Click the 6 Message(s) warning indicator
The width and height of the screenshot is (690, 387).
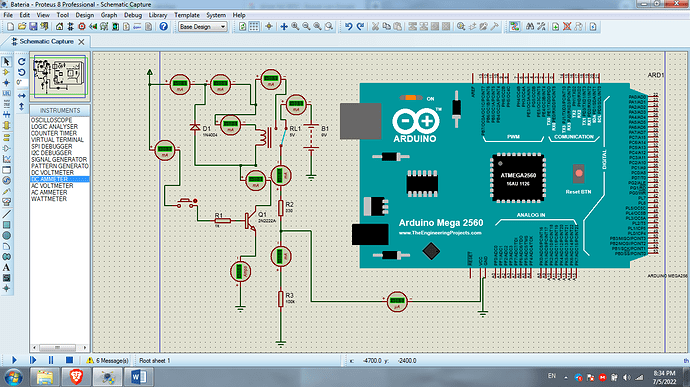click(x=108, y=360)
